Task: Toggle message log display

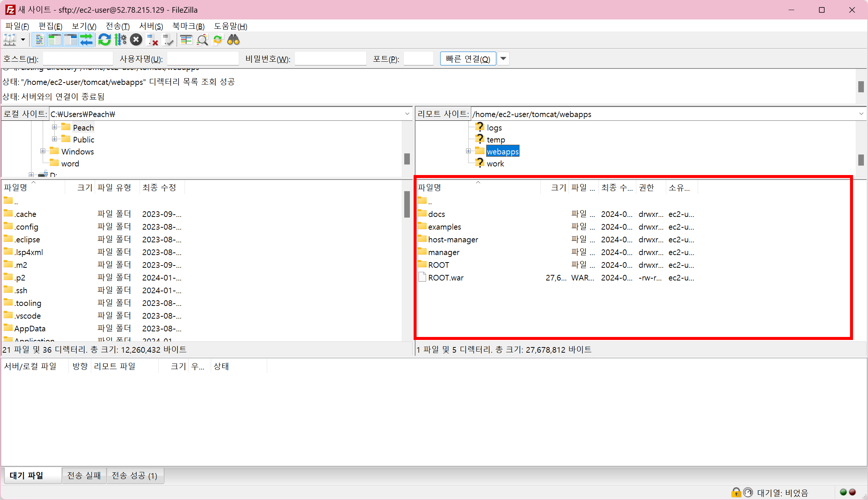Action: (39, 40)
